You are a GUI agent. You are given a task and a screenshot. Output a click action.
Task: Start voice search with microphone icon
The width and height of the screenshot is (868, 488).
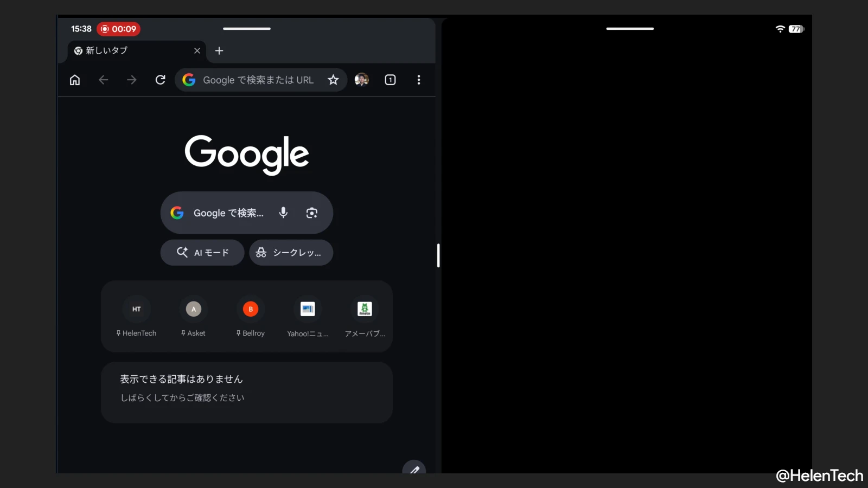283,213
